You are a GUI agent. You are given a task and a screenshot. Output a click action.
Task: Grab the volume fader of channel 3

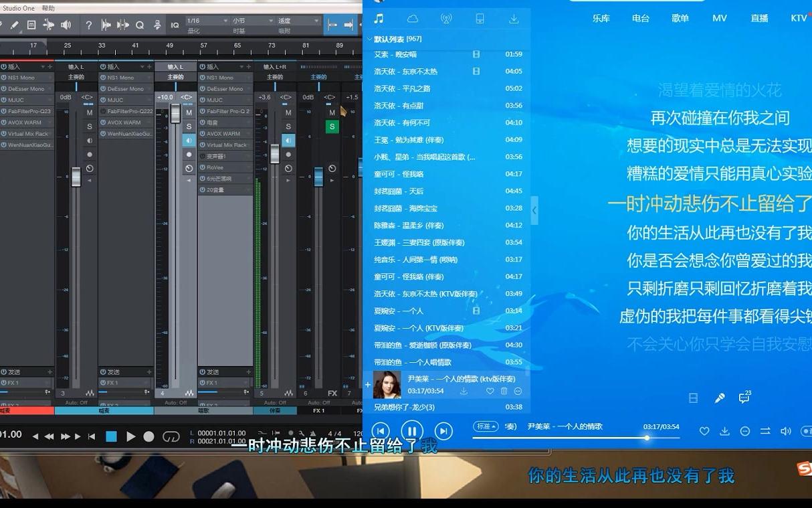click(76, 177)
